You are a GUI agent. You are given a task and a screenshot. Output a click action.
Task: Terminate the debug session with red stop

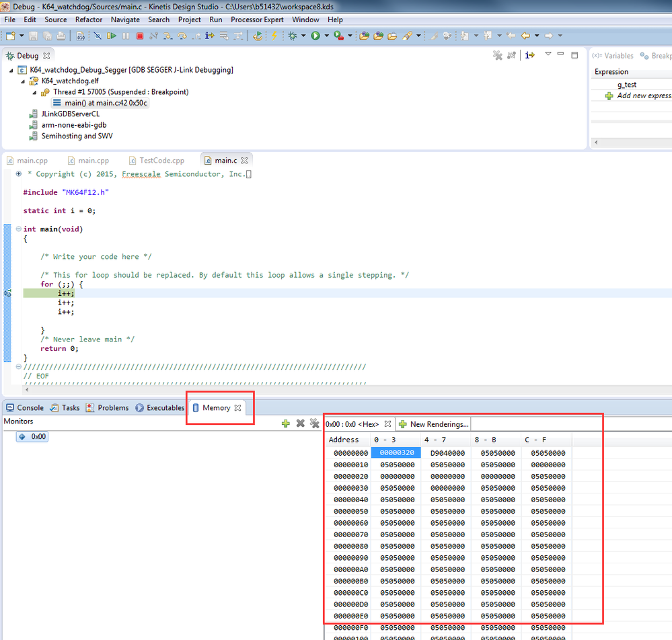pyautogui.click(x=140, y=36)
